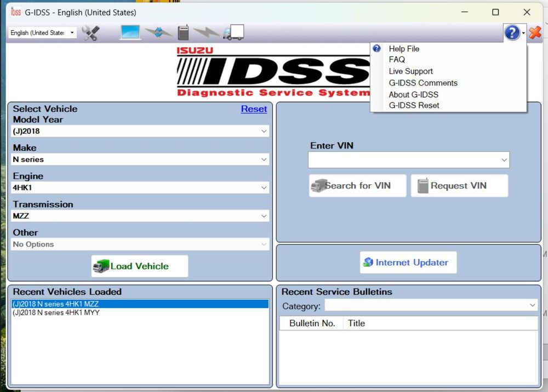The width and height of the screenshot is (548, 392).
Task: Select FAQ in the help menu
Action: 397,60
